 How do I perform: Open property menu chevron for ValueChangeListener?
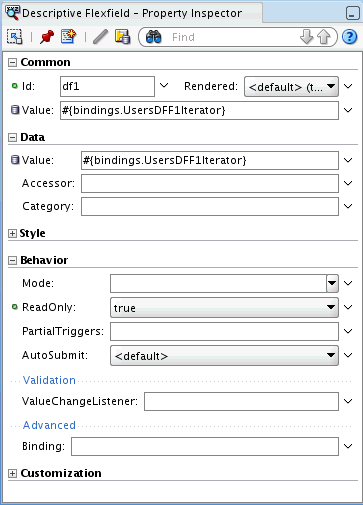click(348, 401)
